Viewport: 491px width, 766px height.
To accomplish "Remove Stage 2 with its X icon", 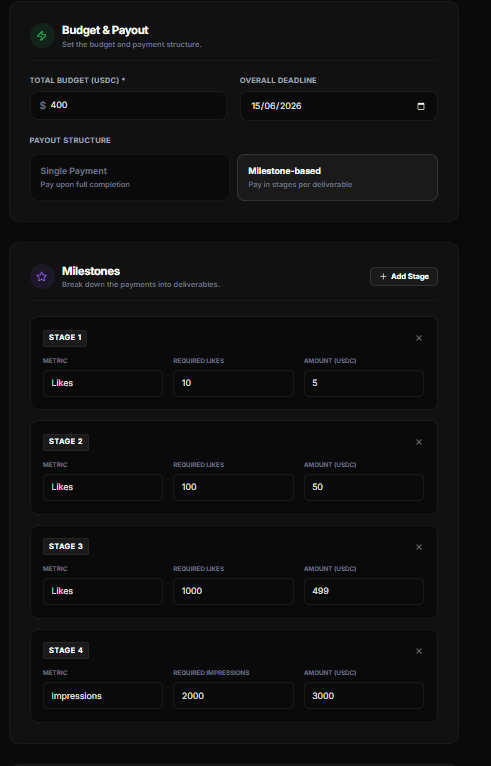I will click(419, 442).
